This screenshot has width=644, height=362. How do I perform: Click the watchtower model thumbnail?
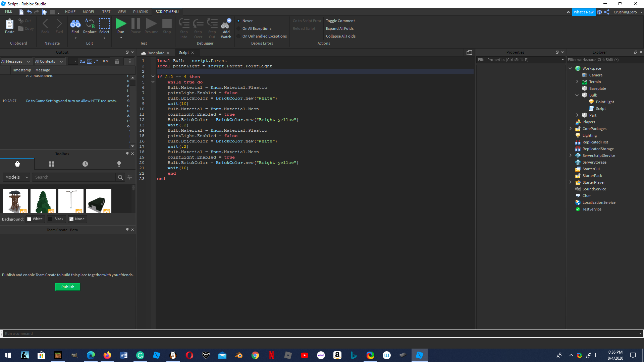click(x=15, y=201)
